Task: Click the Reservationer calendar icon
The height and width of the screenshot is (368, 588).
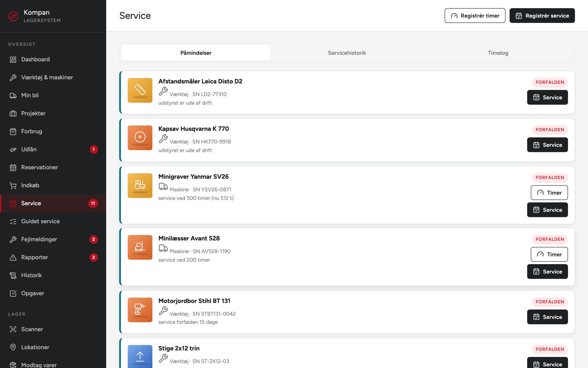Action: point(13,168)
